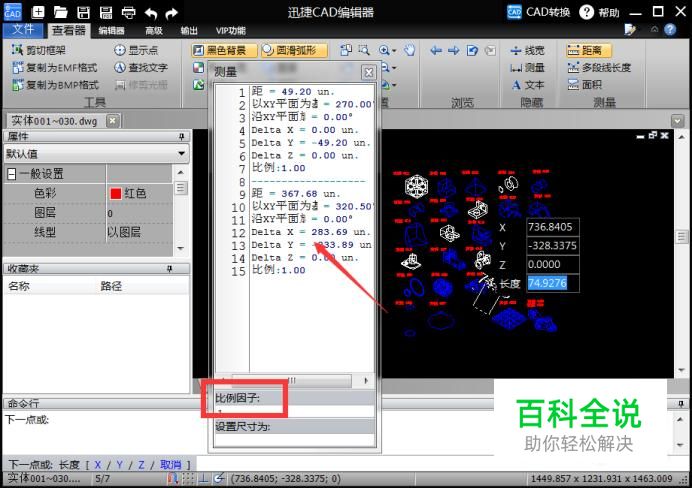
Task: Click the 剪切框架 tool
Action: coord(39,50)
